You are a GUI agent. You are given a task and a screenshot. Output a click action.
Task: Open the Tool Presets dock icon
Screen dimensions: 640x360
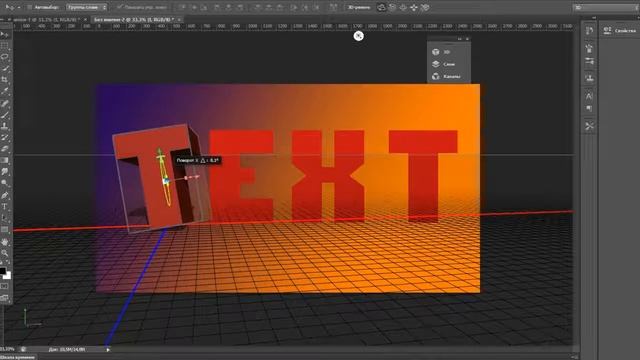click(x=589, y=126)
